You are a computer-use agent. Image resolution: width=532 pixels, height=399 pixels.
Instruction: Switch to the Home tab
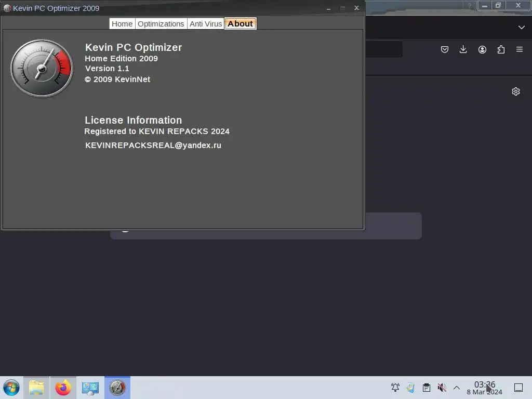122,24
